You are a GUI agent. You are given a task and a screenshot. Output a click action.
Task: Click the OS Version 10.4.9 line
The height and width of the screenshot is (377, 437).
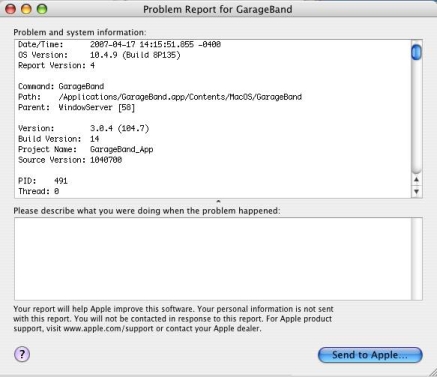(x=99, y=55)
